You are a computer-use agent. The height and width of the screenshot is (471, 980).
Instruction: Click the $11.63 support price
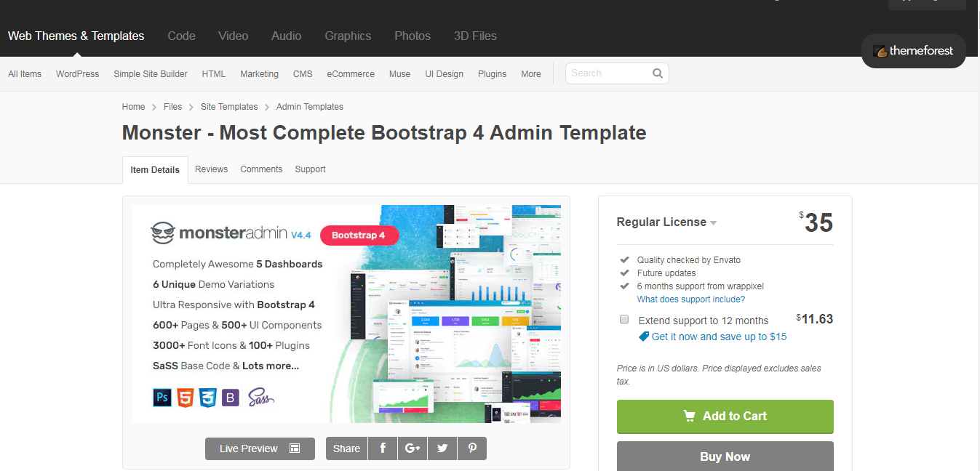(x=815, y=319)
